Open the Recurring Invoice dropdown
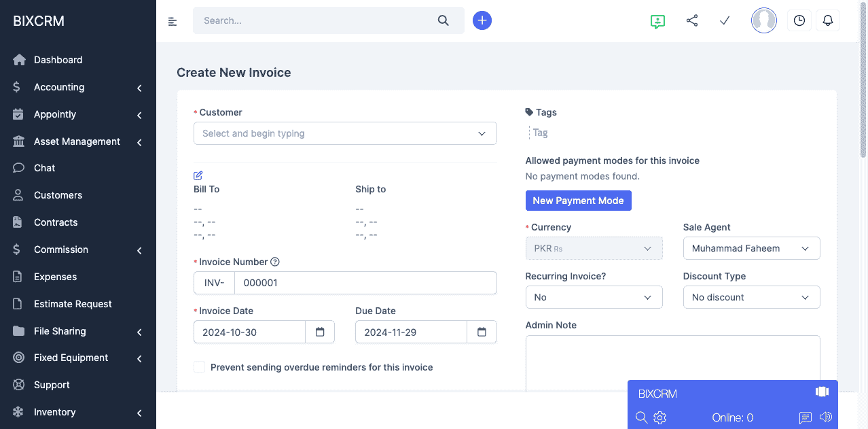This screenshot has width=868, height=429. point(594,297)
